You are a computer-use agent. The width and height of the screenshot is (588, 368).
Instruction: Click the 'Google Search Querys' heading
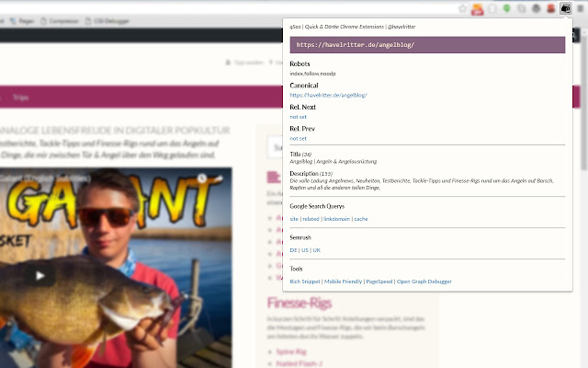pos(317,206)
